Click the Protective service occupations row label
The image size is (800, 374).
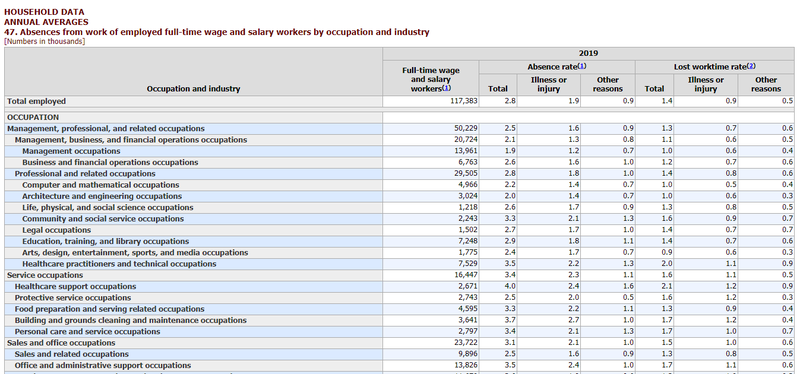pos(73,297)
